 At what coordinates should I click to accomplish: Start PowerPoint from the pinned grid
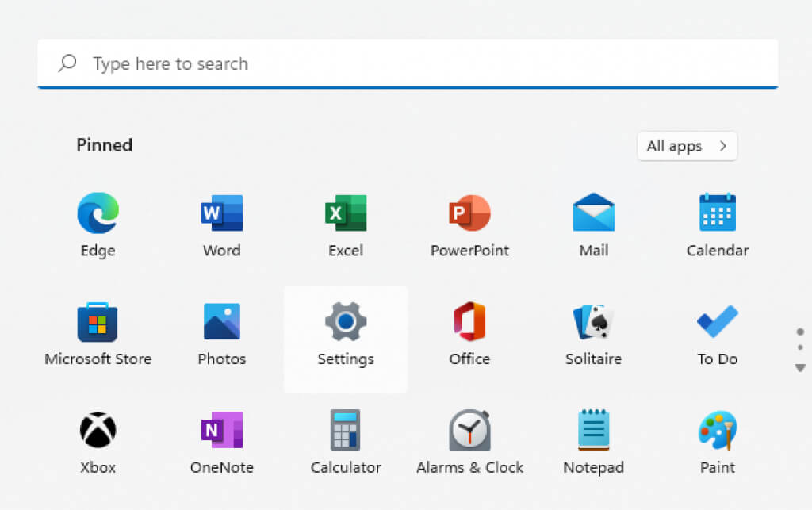click(x=469, y=213)
